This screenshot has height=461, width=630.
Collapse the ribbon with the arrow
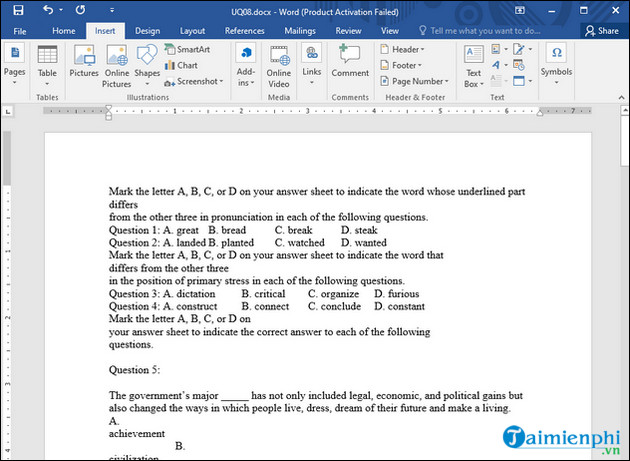(621, 97)
